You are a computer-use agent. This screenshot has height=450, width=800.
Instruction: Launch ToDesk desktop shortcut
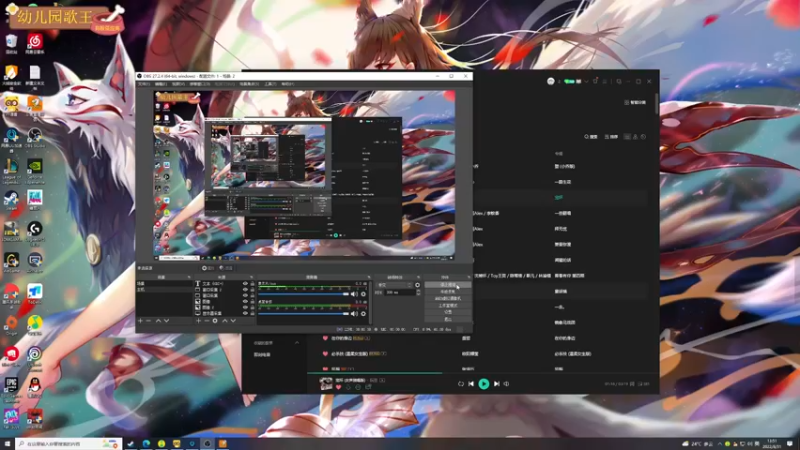(x=35, y=292)
